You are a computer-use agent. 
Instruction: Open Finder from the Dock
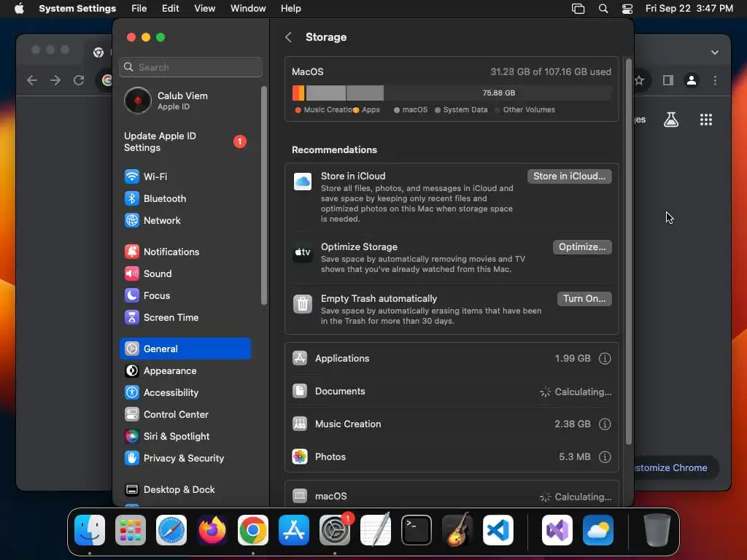90,530
